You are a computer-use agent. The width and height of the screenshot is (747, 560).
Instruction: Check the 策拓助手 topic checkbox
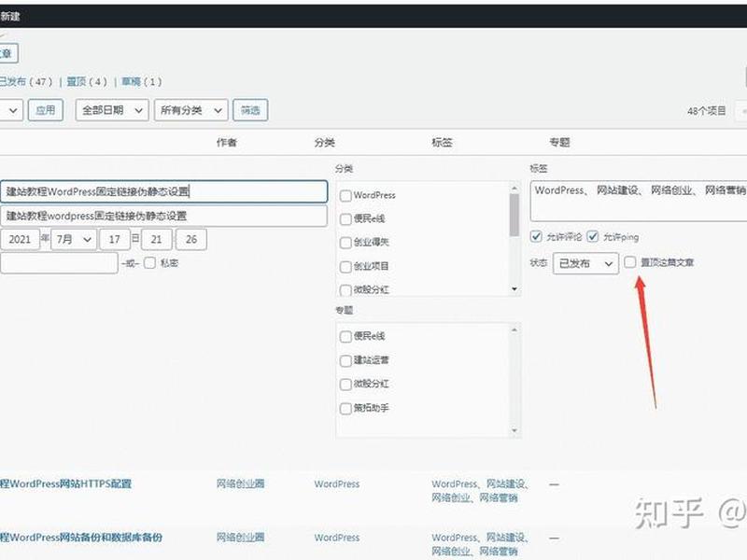pos(345,408)
